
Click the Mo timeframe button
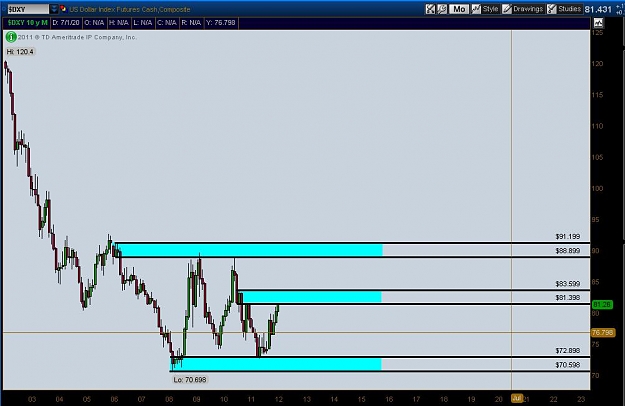[x=459, y=9]
